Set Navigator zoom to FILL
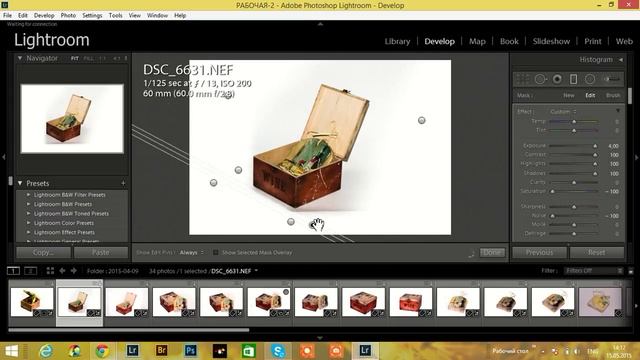The image size is (640, 360). [88, 58]
